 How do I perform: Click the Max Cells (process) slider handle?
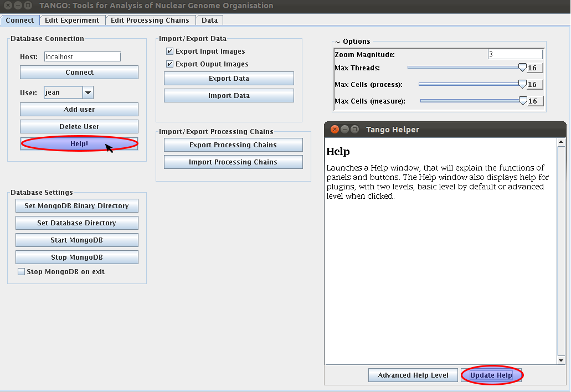pyautogui.click(x=522, y=84)
